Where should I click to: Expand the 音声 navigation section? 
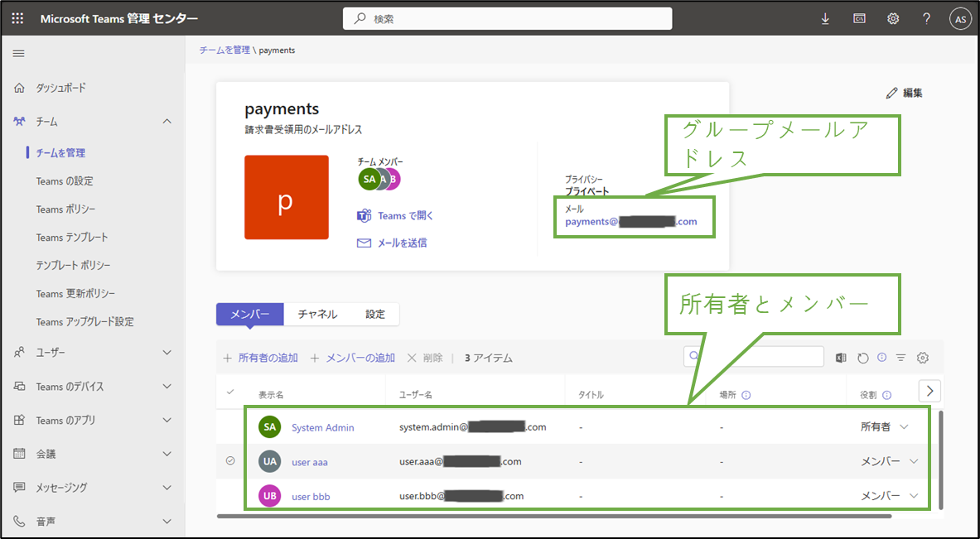[x=167, y=521]
